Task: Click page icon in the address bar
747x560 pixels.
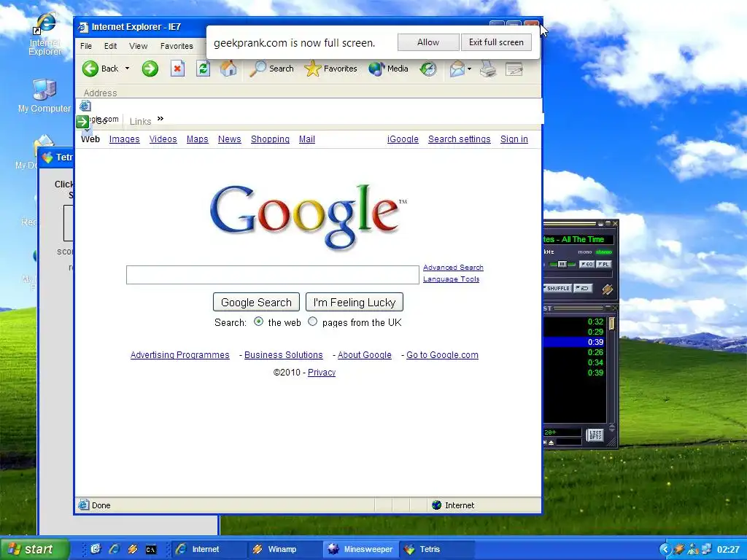Action: pos(85,106)
